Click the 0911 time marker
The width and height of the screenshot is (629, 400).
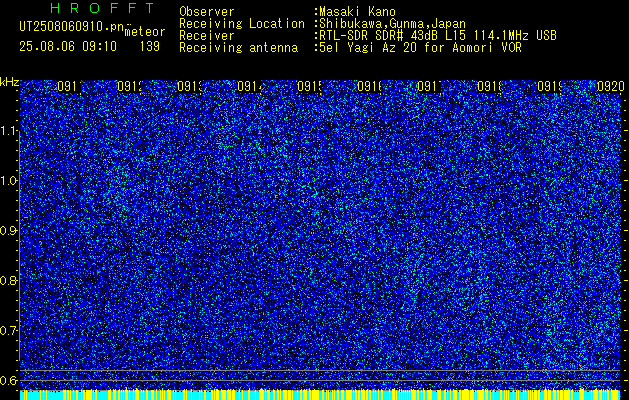70,87
